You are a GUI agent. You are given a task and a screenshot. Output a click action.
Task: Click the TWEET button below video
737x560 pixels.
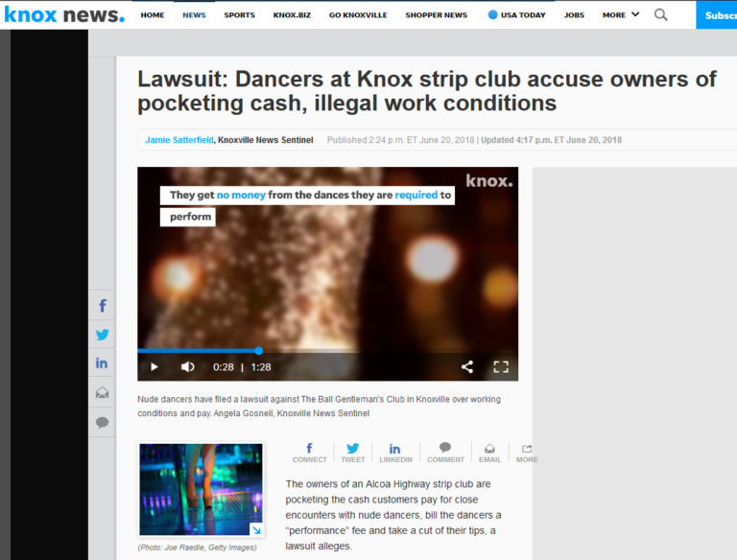coord(353,453)
